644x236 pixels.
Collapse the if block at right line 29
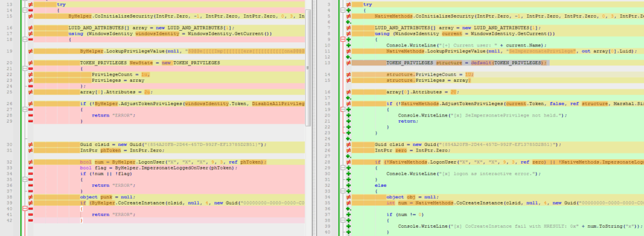point(343,168)
